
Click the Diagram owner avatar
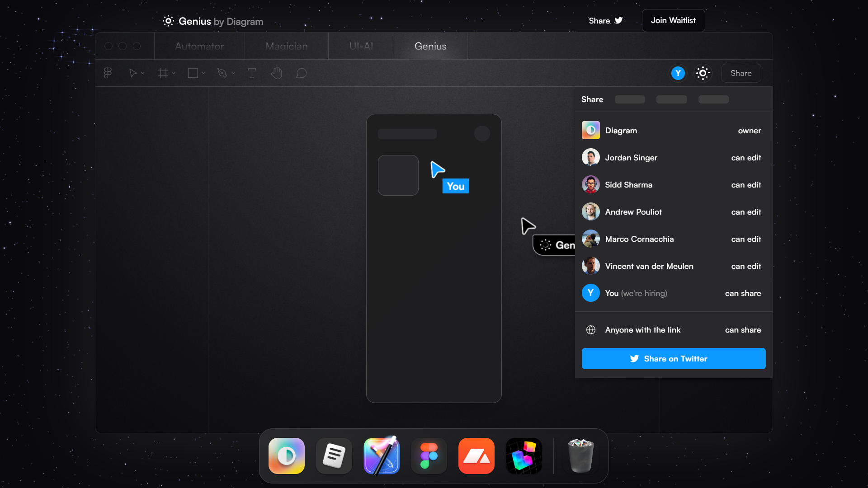click(x=591, y=130)
